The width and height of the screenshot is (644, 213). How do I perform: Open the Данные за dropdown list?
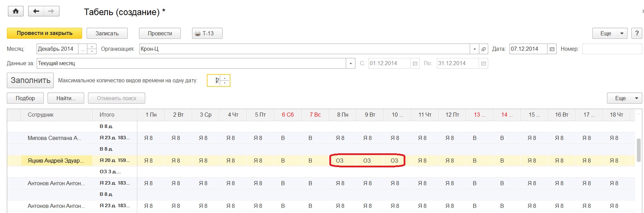(x=351, y=63)
